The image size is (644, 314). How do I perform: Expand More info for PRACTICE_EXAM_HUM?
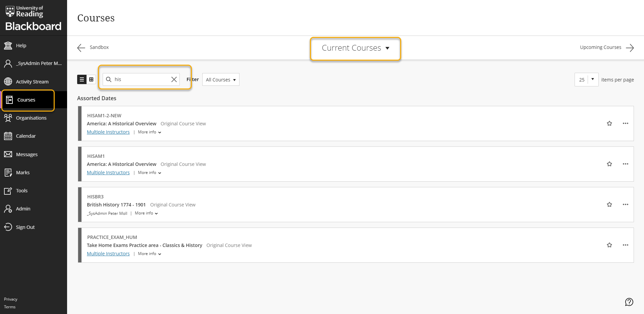[150, 254]
